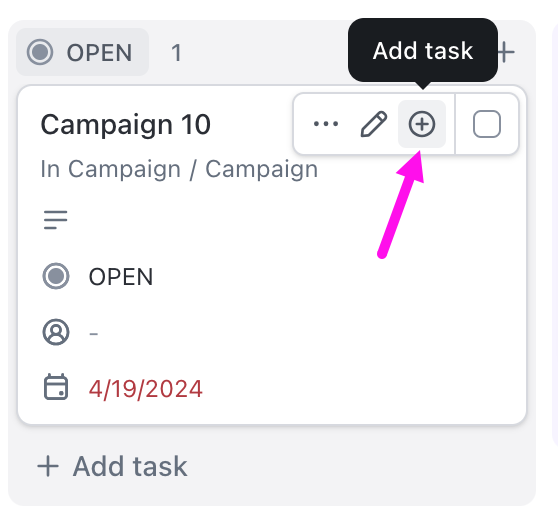The height and width of the screenshot is (526, 558).
Task: Click the OPEN column status circle icon
Action: (40, 52)
